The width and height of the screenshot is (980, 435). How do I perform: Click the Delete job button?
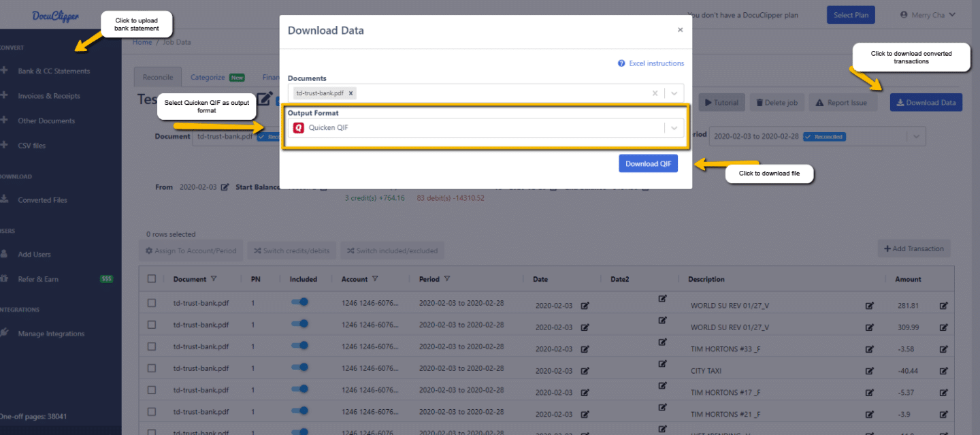777,103
